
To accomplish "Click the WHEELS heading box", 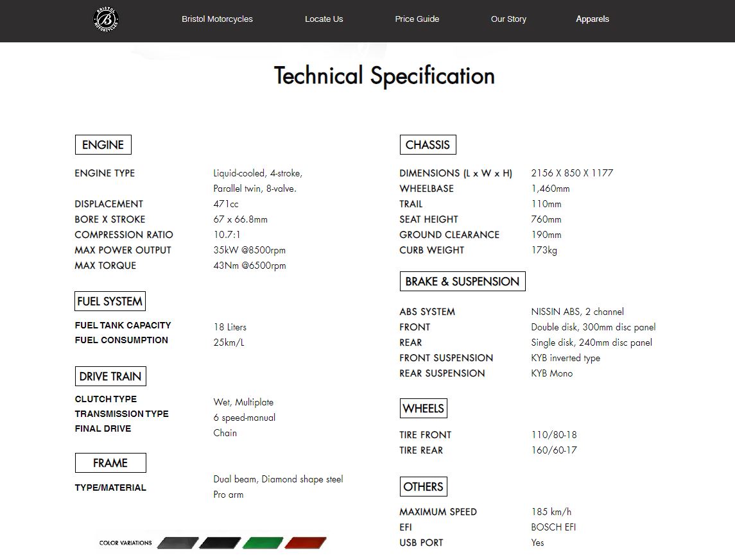I will (x=423, y=409).
